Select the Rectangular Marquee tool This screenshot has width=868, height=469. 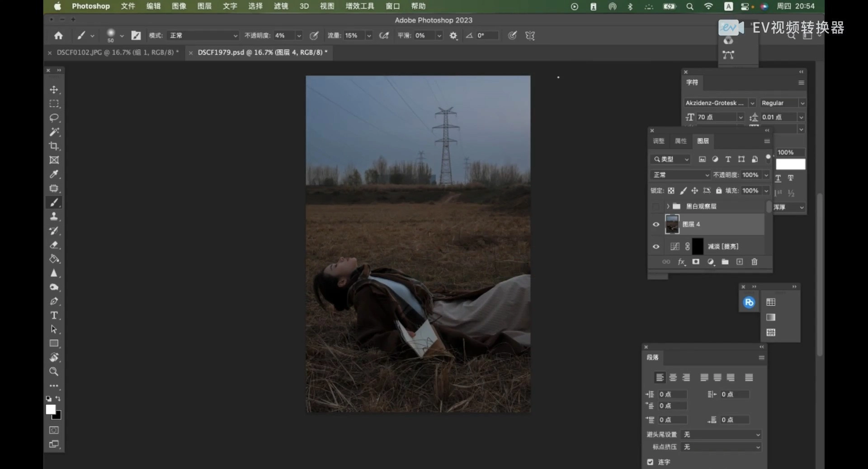[x=54, y=103]
